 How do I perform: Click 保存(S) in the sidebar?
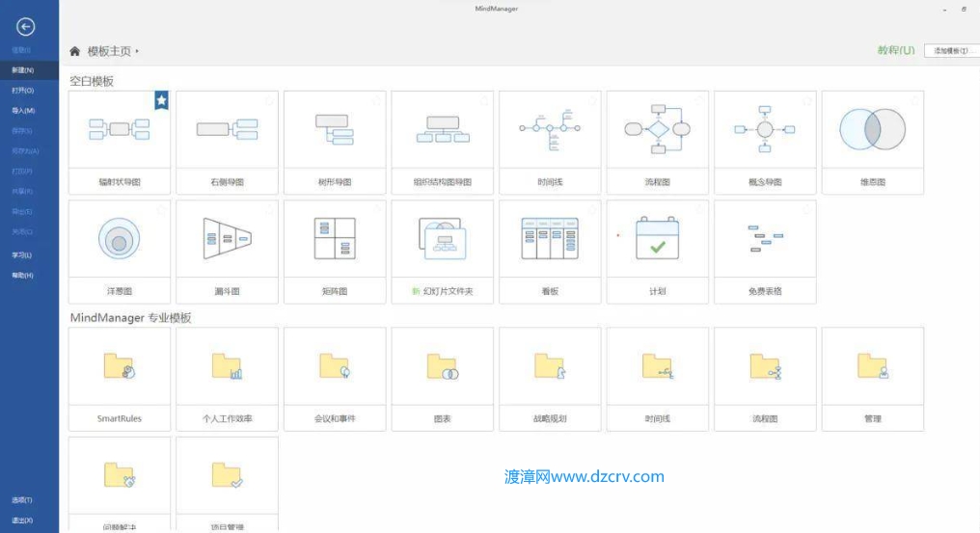[22, 130]
